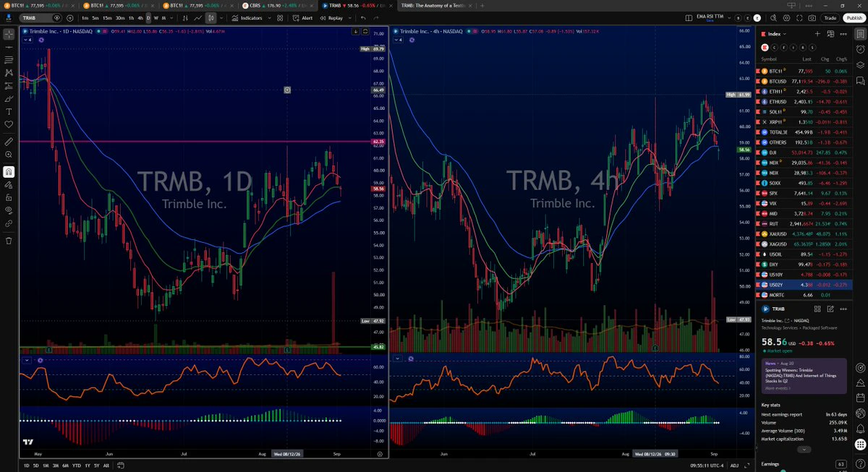The image size is (868, 472).
Task: Select the line chart style icon
Action: point(198,17)
